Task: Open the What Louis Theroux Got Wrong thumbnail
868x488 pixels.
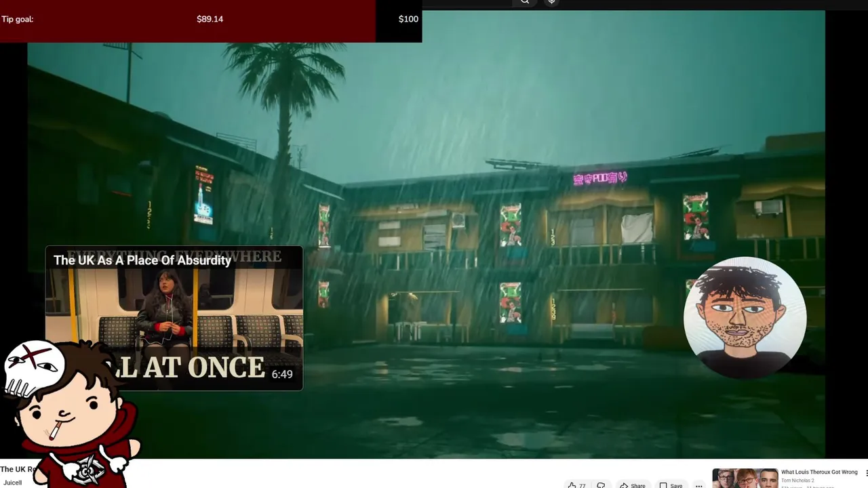Action: click(745, 478)
